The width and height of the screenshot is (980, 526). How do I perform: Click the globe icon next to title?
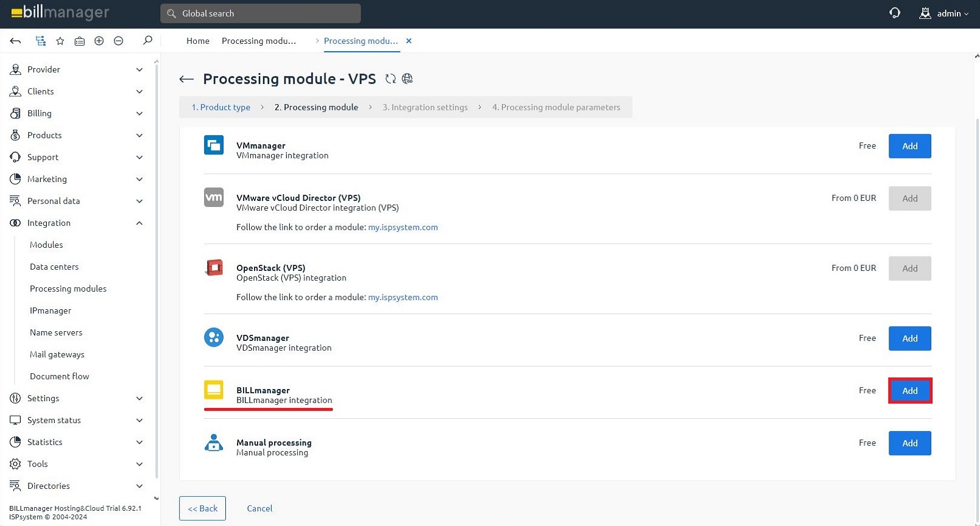pos(407,79)
